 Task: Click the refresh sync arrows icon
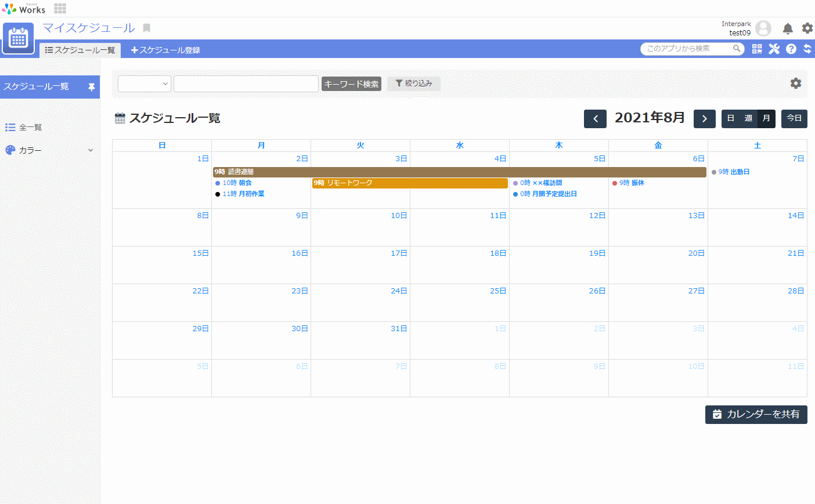[x=807, y=49]
